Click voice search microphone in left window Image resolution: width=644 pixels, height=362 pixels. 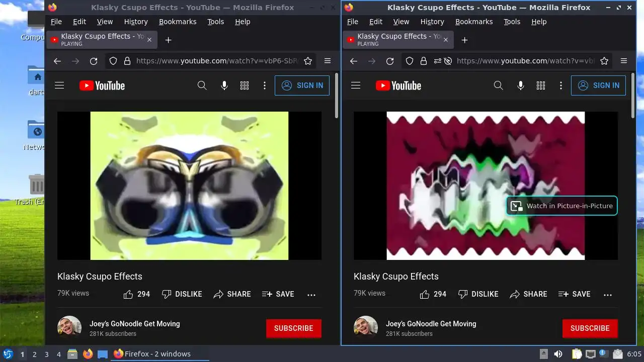224,85
